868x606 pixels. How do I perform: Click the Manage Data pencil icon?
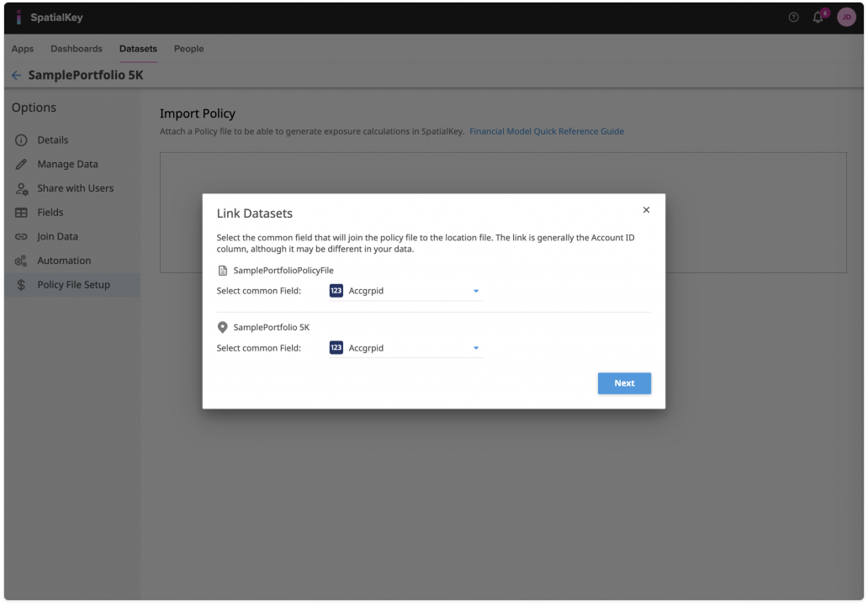click(x=22, y=165)
